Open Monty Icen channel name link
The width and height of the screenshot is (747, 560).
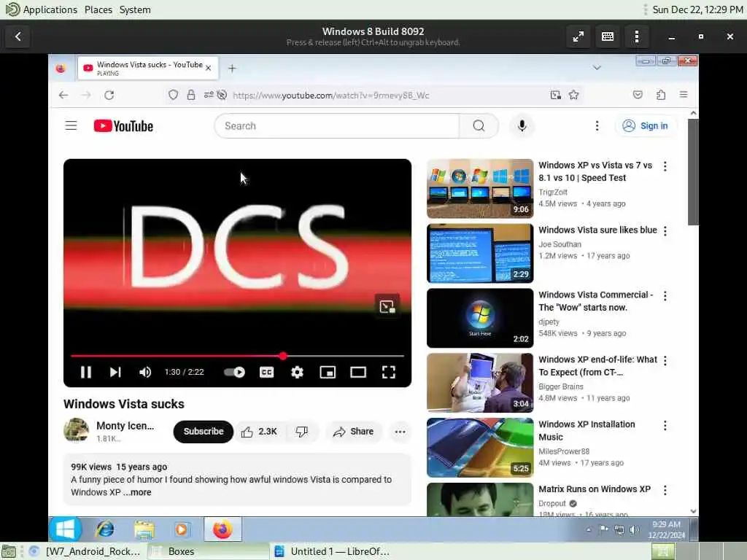tap(125, 426)
